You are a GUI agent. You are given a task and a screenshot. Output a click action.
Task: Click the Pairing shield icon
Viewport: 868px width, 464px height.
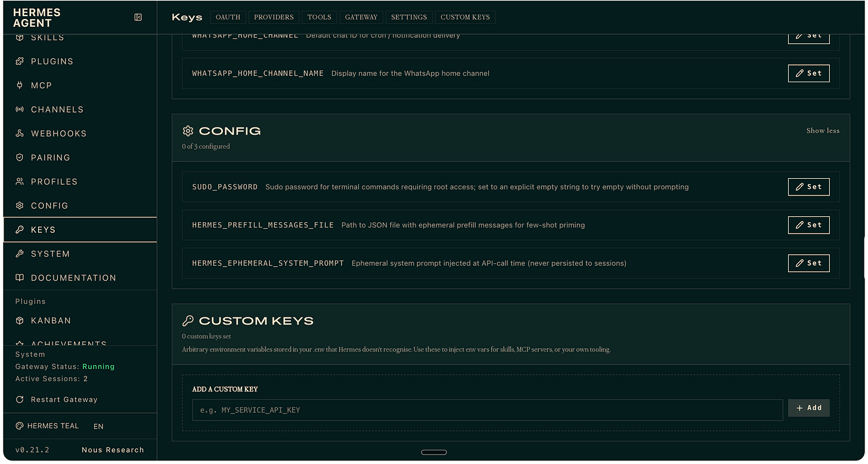point(20,157)
